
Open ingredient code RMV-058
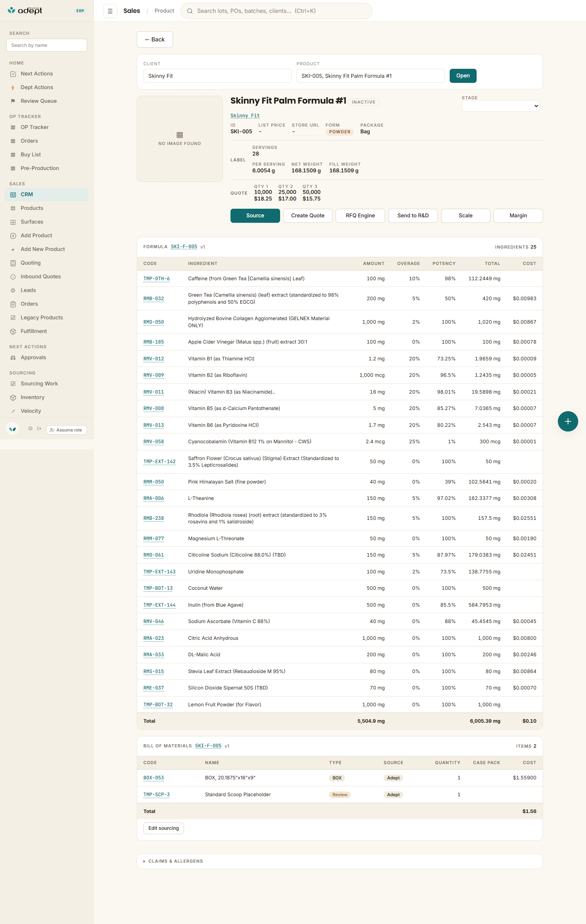154,442
